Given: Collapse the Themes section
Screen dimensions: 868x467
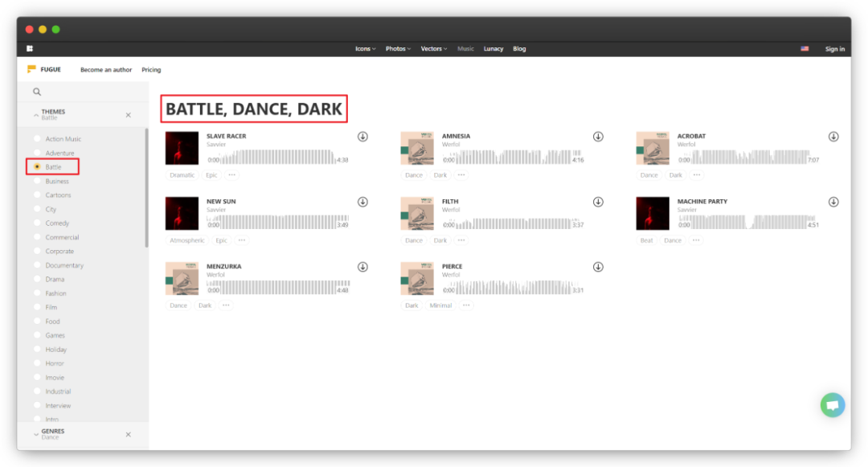Looking at the screenshot, I should [x=35, y=115].
